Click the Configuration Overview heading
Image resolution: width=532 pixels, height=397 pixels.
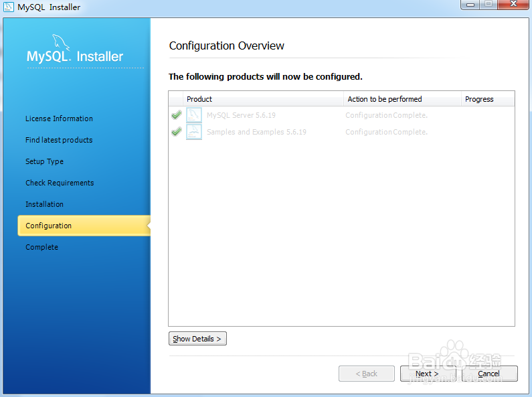click(226, 46)
